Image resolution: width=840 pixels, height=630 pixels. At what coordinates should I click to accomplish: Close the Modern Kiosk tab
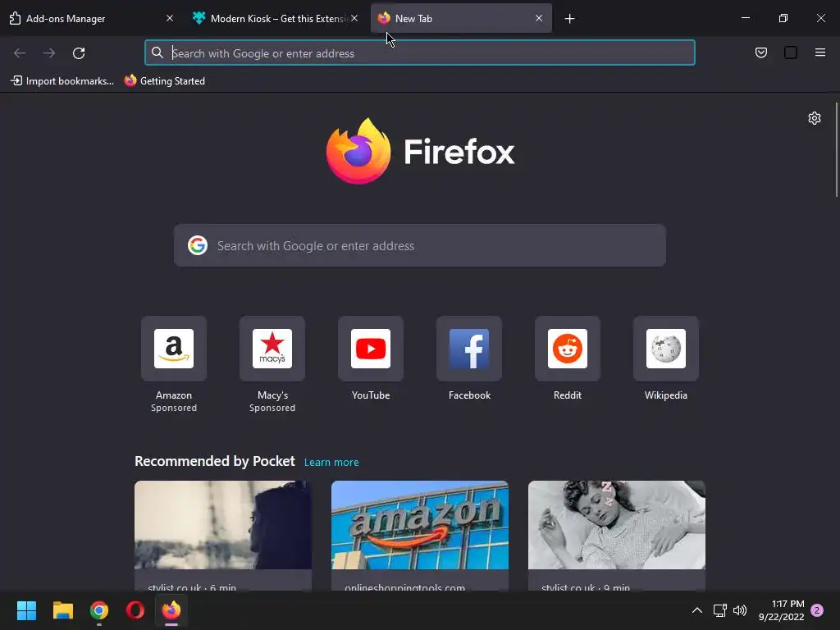(x=354, y=18)
